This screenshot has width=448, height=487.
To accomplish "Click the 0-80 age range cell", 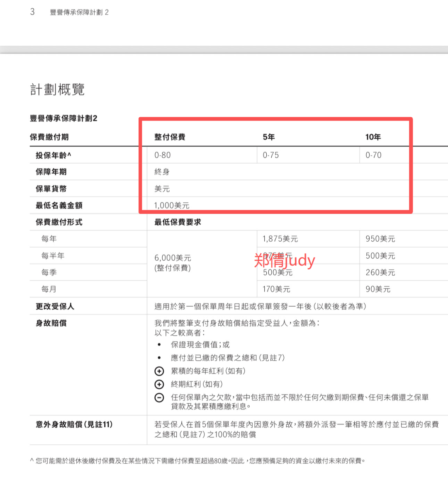I will (163, 155).
